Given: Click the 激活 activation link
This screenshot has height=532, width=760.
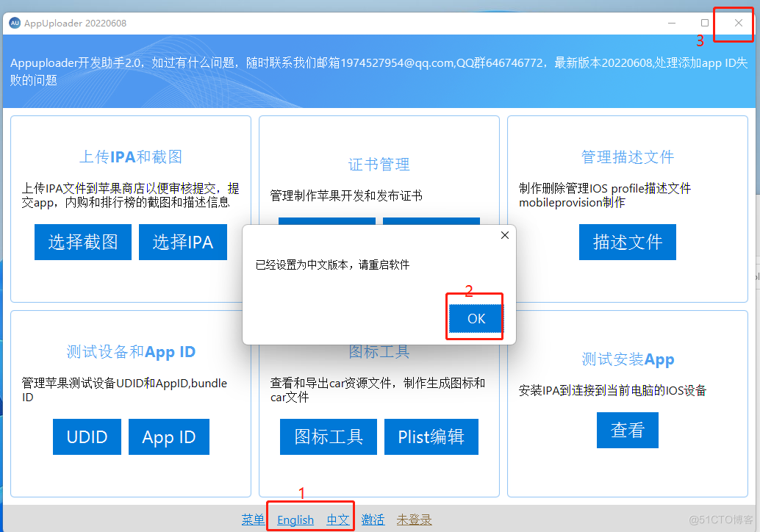Looking at the screenshot, I should tap(373, 520).
